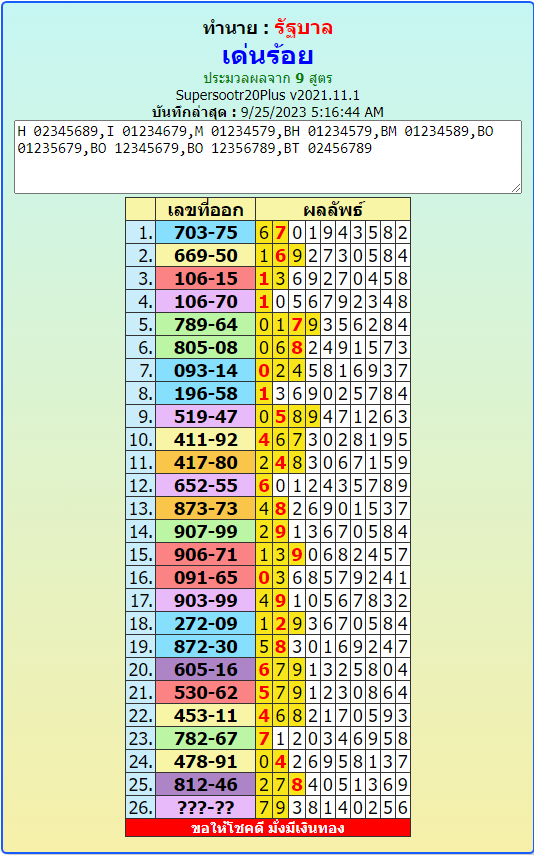Image resolution: width=534 pixels, height=855 pixels.
Task: Click the red 7 in row 1 results
Action: tap(280, 233)
